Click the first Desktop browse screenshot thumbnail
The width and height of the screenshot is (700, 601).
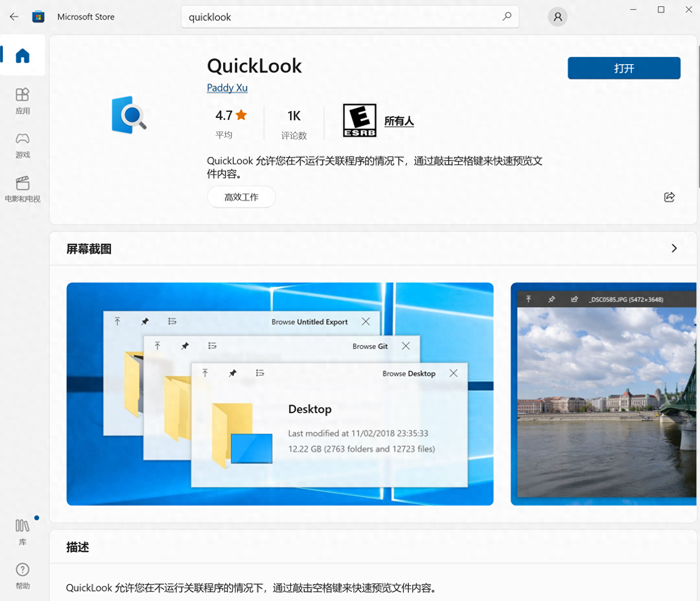coord(280,393)
